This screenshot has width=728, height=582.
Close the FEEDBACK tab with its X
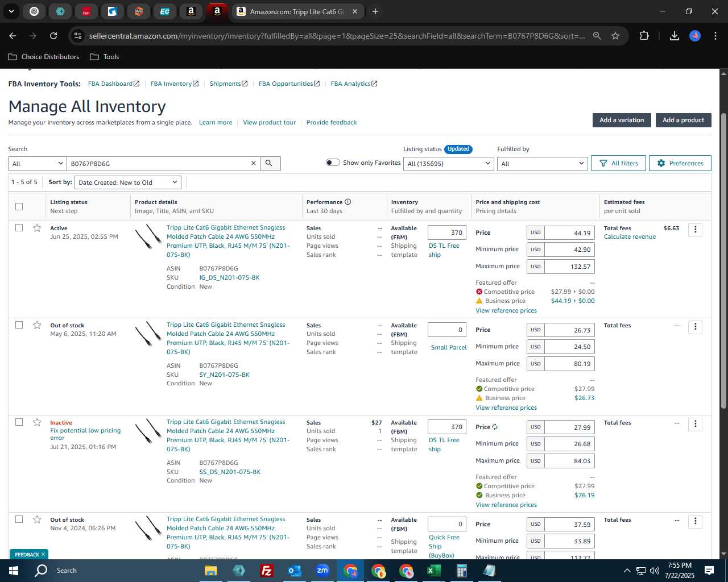pos(43,554)
